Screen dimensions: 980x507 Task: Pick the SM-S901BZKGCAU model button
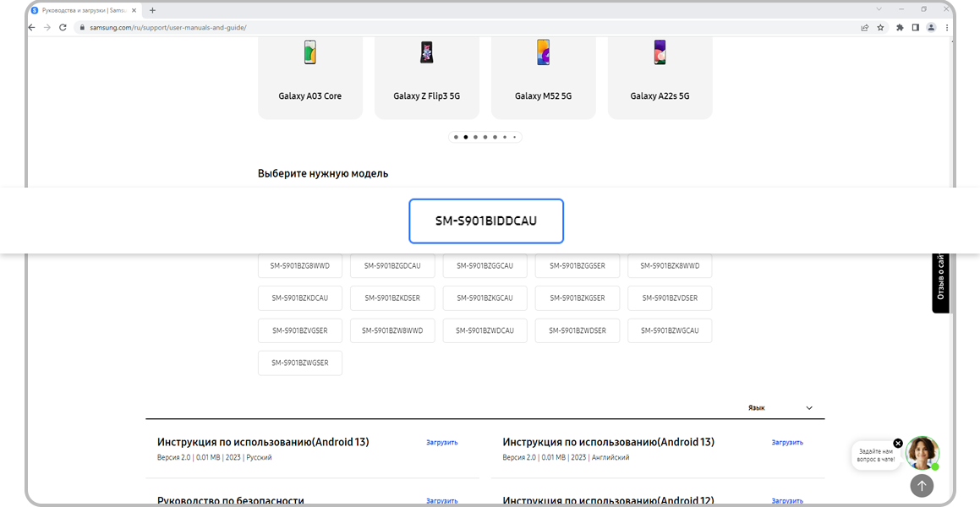485,297
